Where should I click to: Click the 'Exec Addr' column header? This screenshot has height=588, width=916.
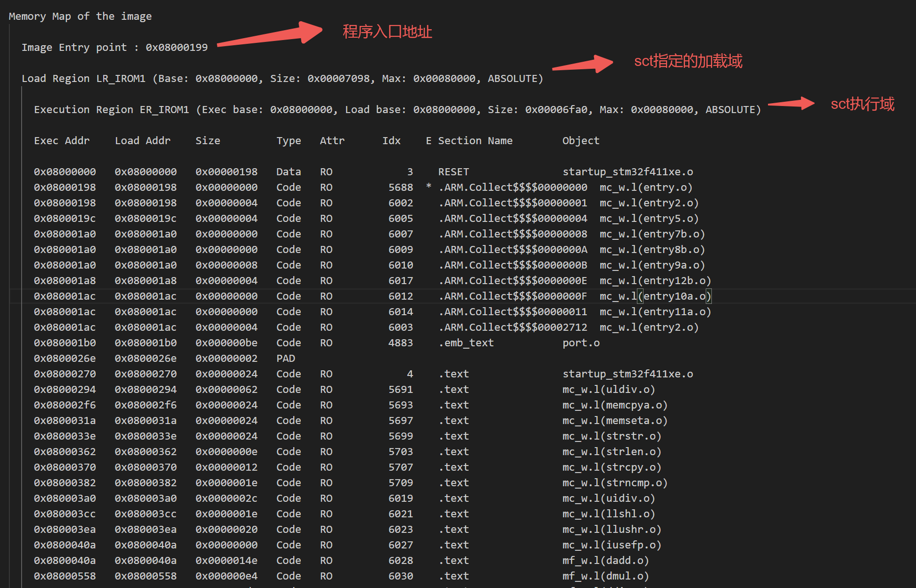(x=62, y=141)
